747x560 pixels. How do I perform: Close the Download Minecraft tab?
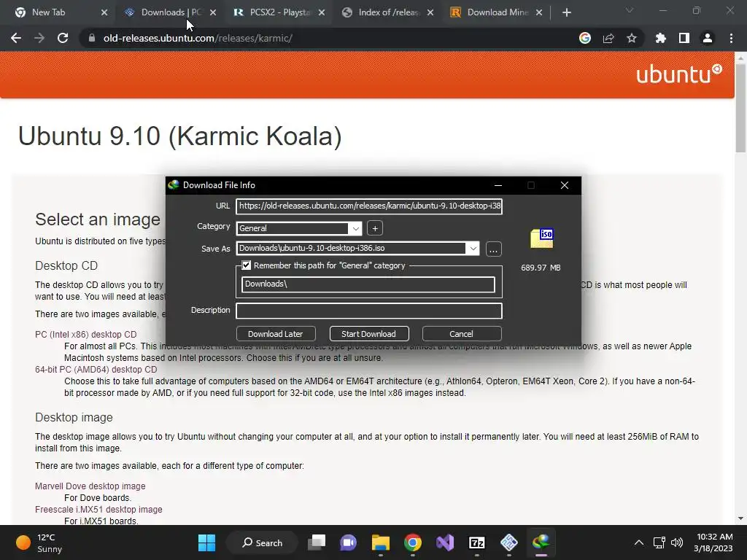(539, 12)
